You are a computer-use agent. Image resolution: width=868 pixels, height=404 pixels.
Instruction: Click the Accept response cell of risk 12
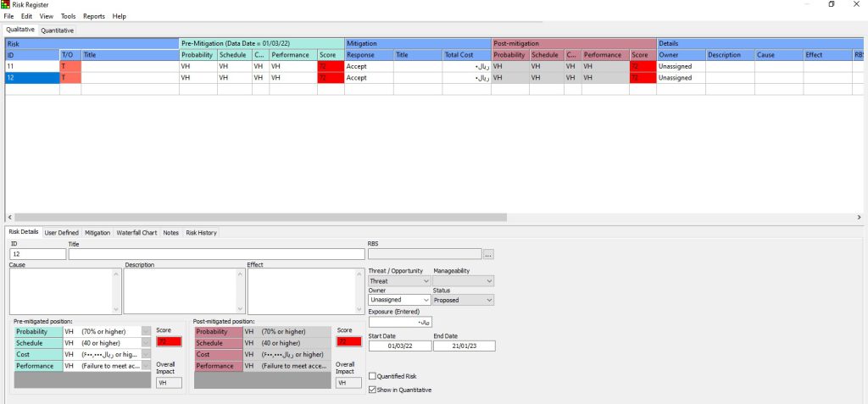click(369, 78)
